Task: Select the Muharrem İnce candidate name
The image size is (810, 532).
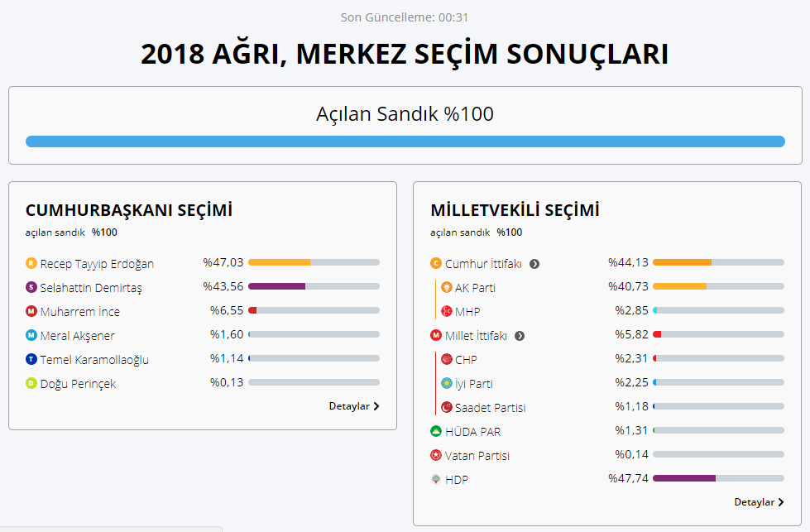Action: tap(79, 312)
